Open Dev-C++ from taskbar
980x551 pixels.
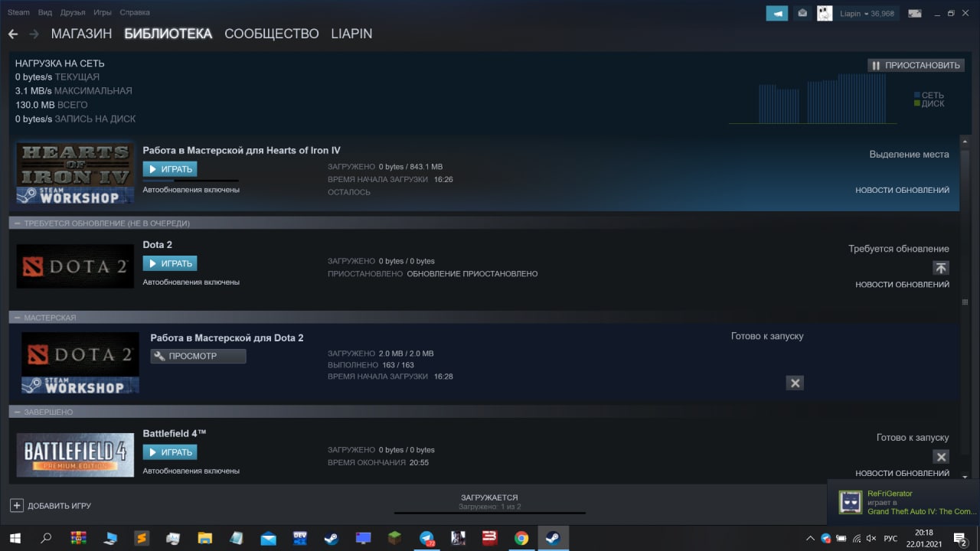pos(300,538)
